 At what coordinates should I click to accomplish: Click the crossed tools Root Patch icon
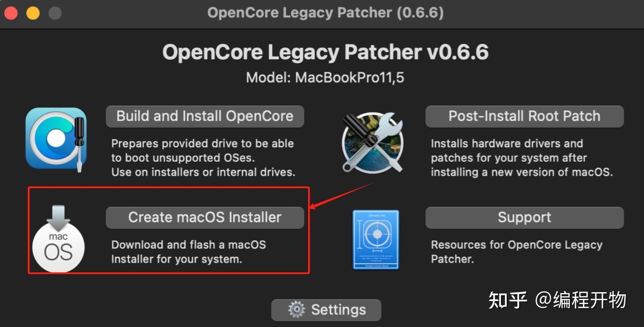click(373, 142)
